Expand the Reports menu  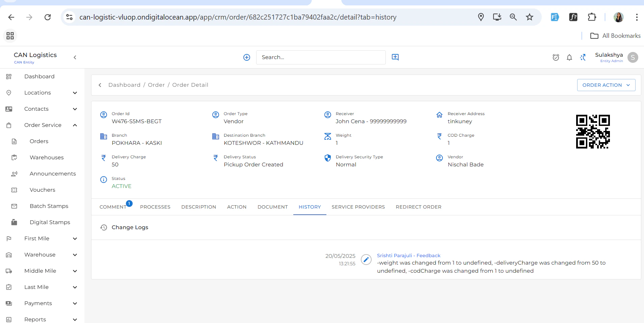click(42, 319)
